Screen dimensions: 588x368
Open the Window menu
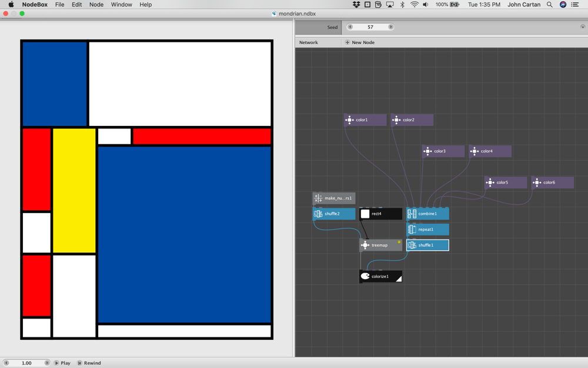tap(122, 5)
